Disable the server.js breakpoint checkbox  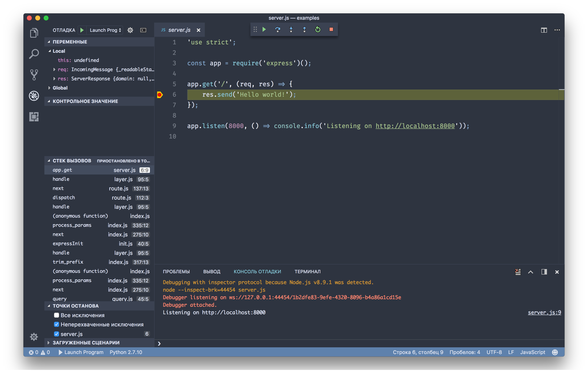click(57, 334)
